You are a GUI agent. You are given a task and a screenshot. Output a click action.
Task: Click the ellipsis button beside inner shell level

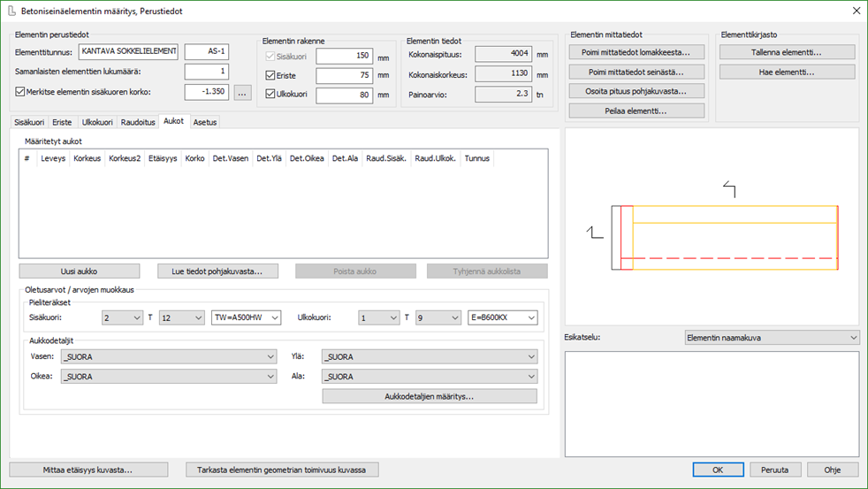[x=244, y=92]
